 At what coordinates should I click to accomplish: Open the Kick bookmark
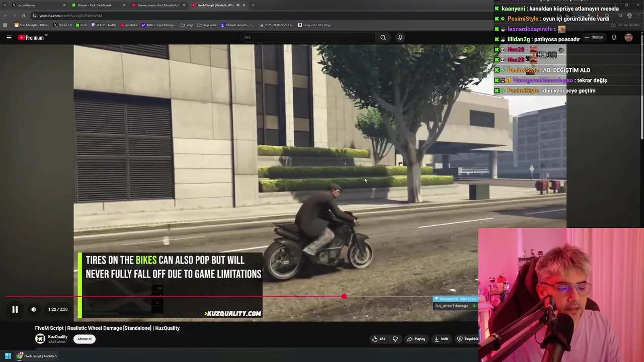pos(82,25)
